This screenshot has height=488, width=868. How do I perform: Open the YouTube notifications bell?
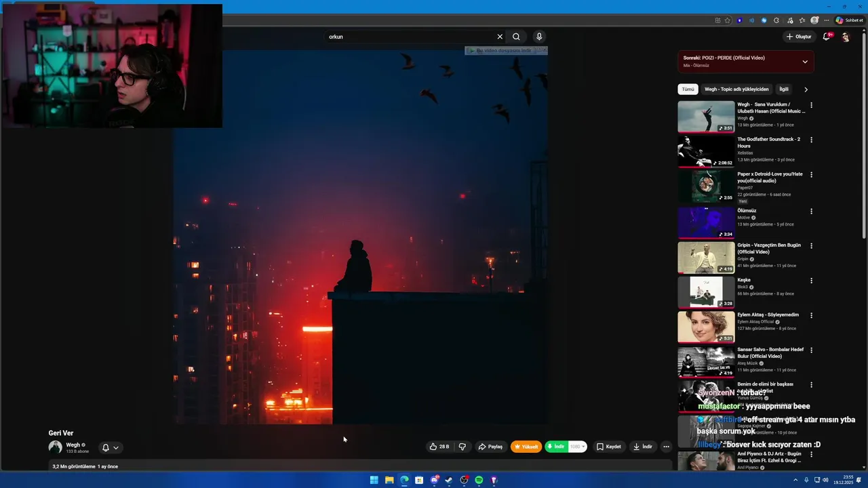(x=826, y=37)
